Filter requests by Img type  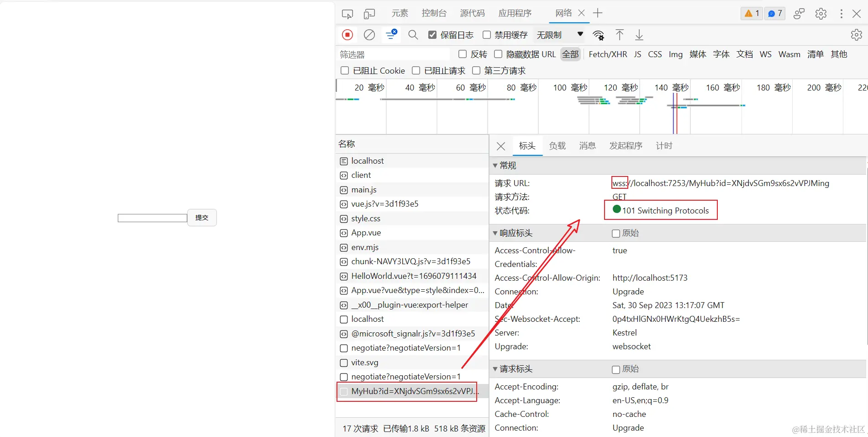pos(675,54)
